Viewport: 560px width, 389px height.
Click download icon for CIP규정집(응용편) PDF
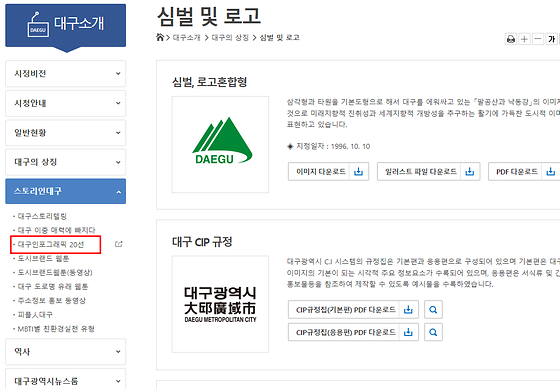(408, 333)
